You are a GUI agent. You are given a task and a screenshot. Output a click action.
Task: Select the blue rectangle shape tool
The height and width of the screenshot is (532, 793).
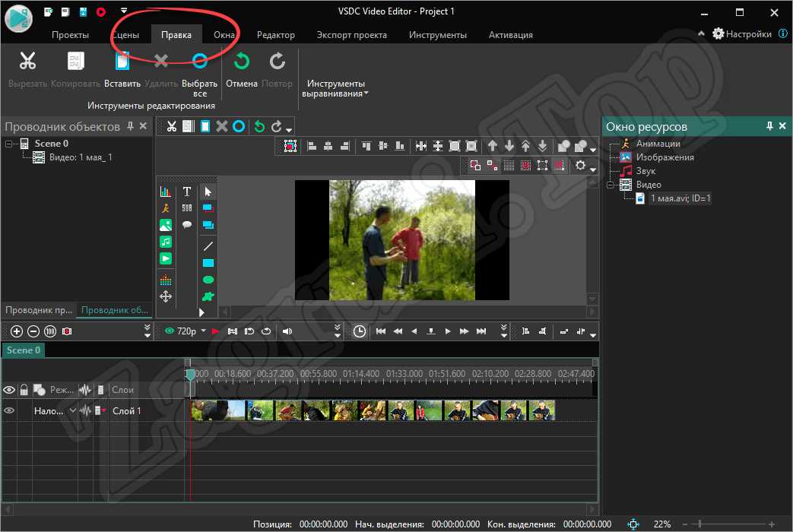(x=208, y=263)
